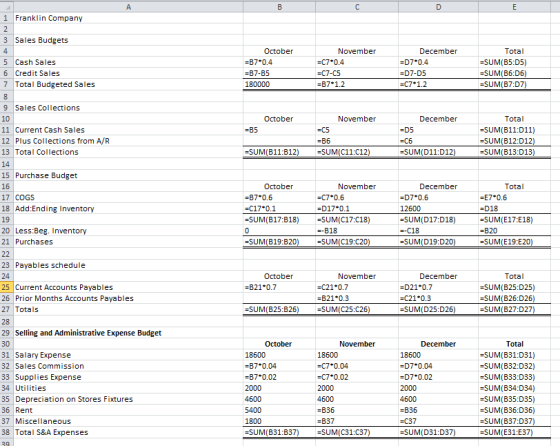Click the formula =B7*1.2

357,84
